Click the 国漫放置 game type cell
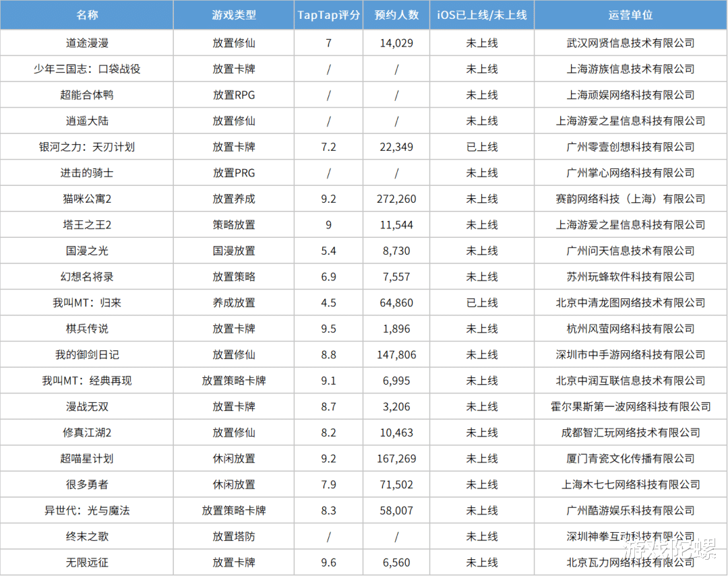 click(234, 251)
